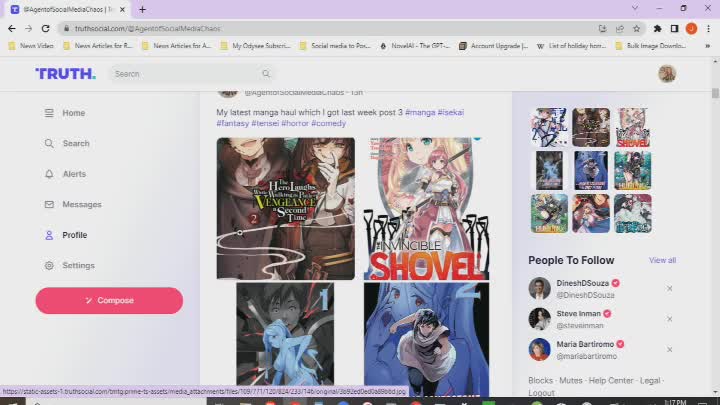Open the #comedy hashtag
The image size is (720, 405).
[329, 124]
